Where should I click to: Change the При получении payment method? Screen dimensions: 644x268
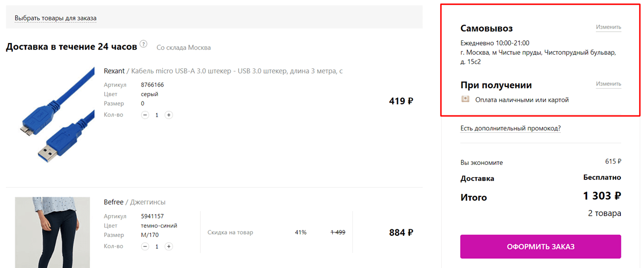coord(608,84)
